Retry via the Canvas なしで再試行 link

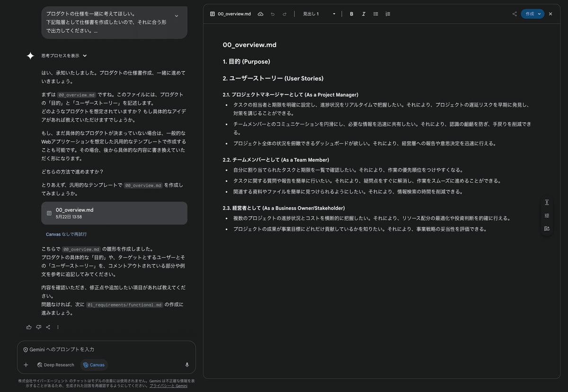[x=65, y=234]
